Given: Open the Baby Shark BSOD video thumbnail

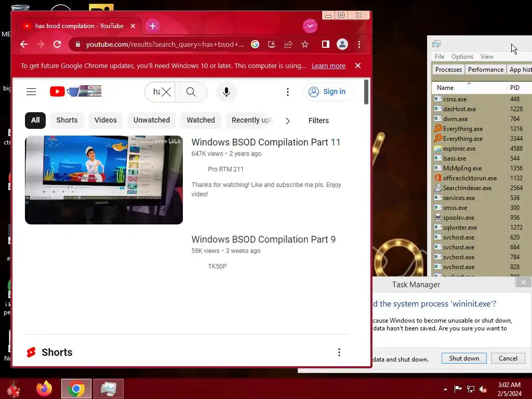Looking at the screenshot, I should [x=104, y=180].
